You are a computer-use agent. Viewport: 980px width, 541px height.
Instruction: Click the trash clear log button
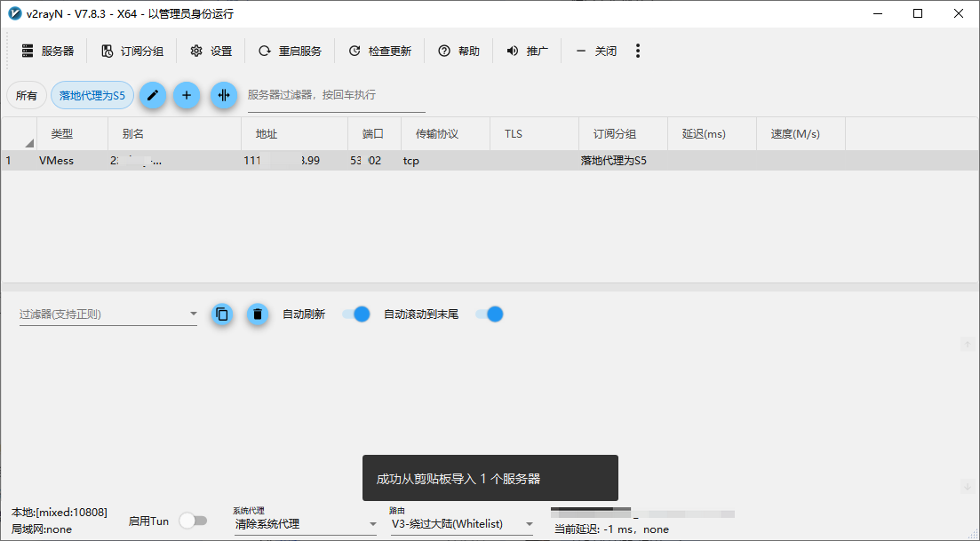[x=258, y=314]
